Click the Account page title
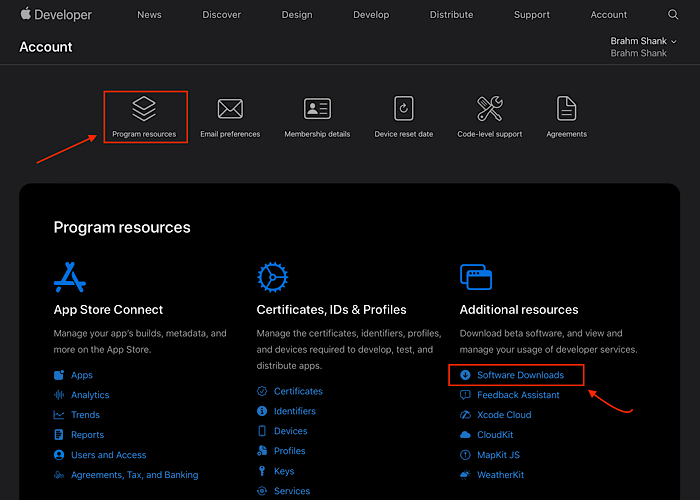 click(46, 47)
